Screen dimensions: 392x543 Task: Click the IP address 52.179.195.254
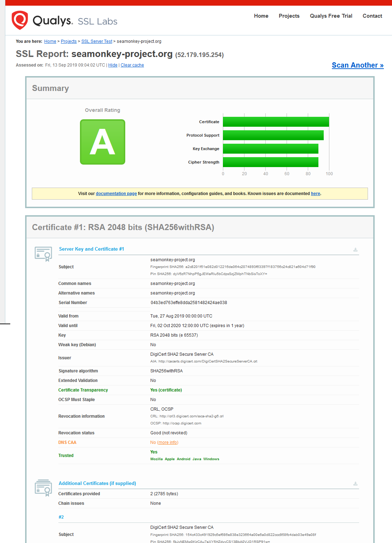tap(200, 55)
